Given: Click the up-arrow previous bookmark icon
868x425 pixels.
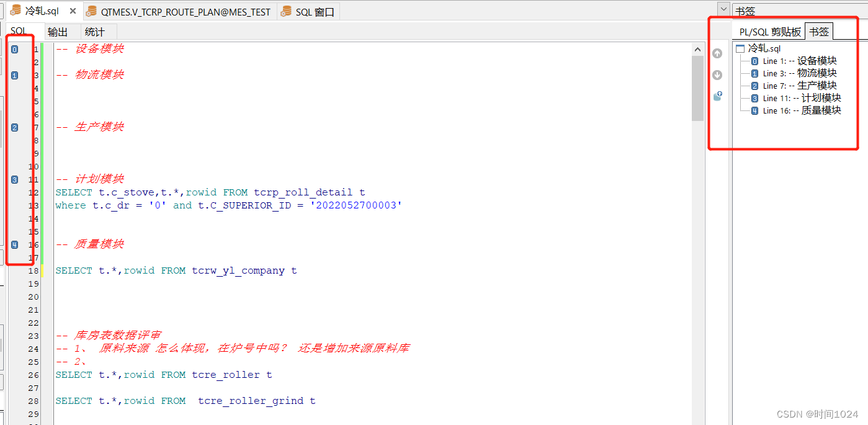Looking at the screenshot, I should tap(717, 53).
